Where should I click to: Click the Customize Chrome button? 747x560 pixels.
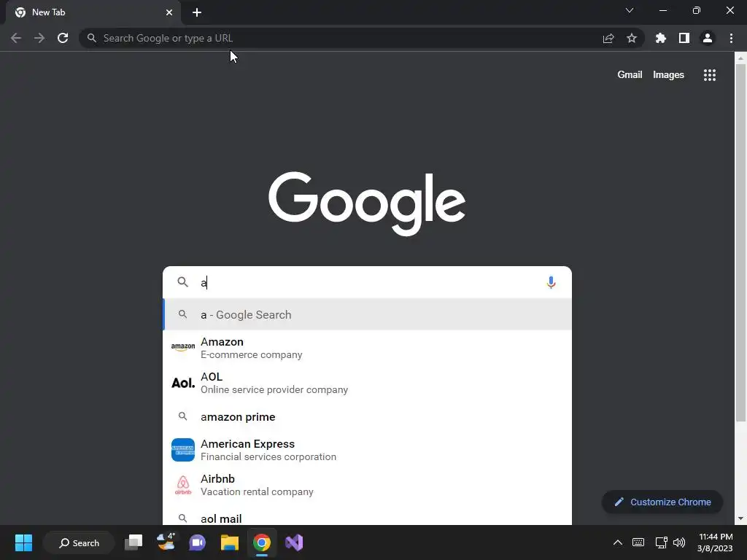point(662,502)
